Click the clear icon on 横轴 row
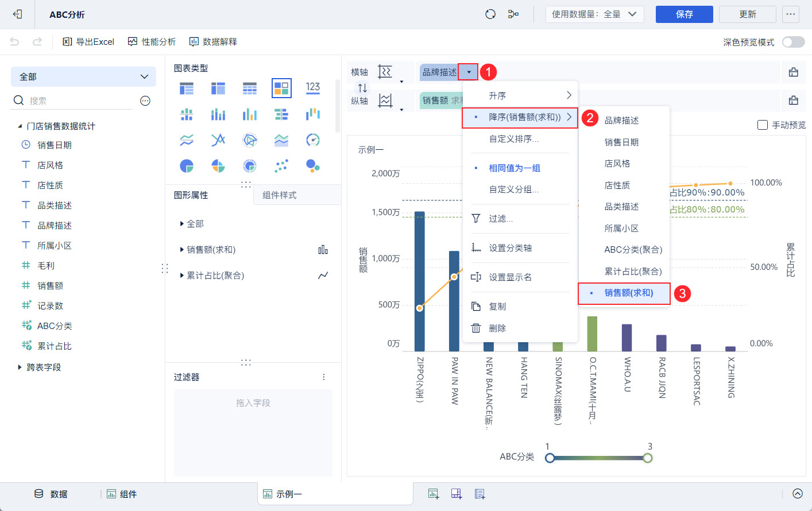The height and width of the screenshot is (511, 812). pyautogui.click(x=794, y=72)
